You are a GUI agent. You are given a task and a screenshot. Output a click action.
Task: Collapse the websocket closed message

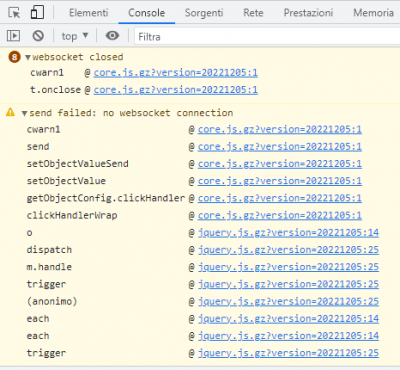coord(28,57)
